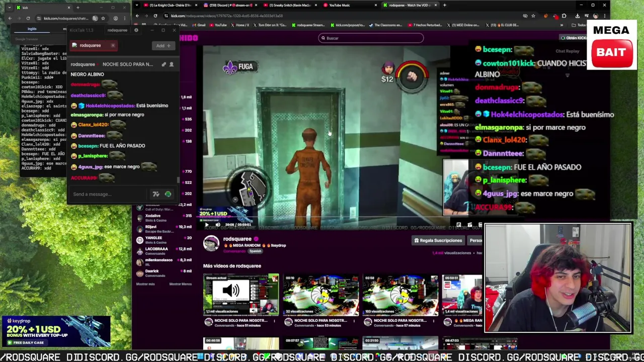
Task: Open RDjavi channel in sidebar
Action: pos(164,229)
